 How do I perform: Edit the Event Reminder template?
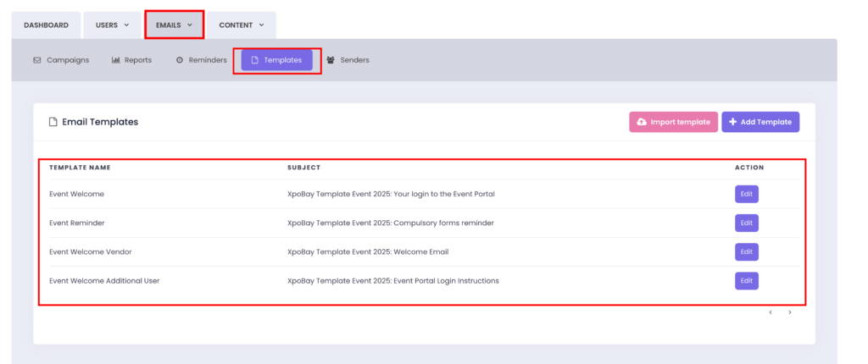pyautogui.click(x=746, y=223)
